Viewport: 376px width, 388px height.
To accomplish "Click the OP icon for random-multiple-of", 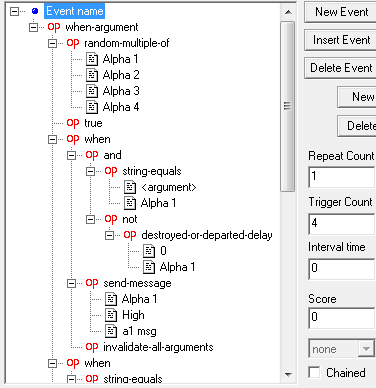I will point(73,43).
